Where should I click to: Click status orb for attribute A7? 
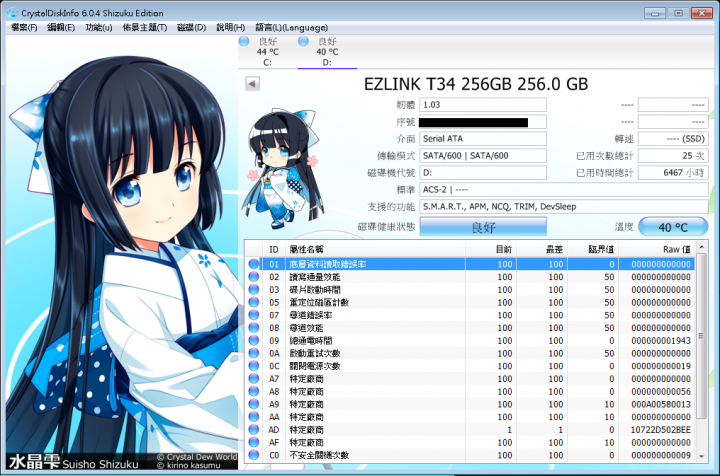[x=253, y=379]
